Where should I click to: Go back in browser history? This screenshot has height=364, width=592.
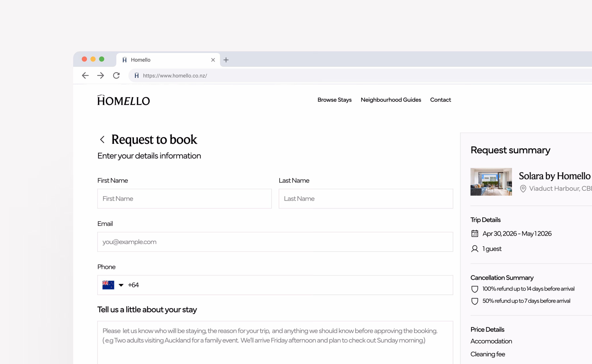click(x=85, y=76)
